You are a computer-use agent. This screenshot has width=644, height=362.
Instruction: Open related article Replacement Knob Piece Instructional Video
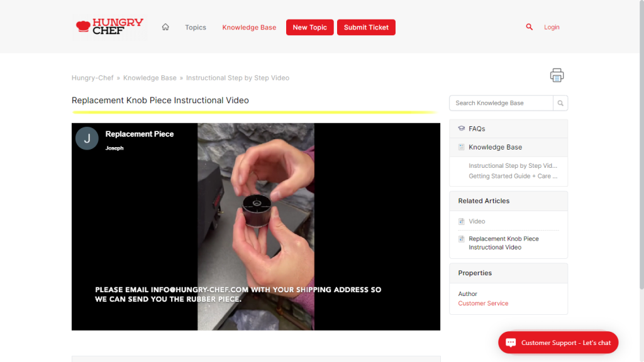coord(504,243)
